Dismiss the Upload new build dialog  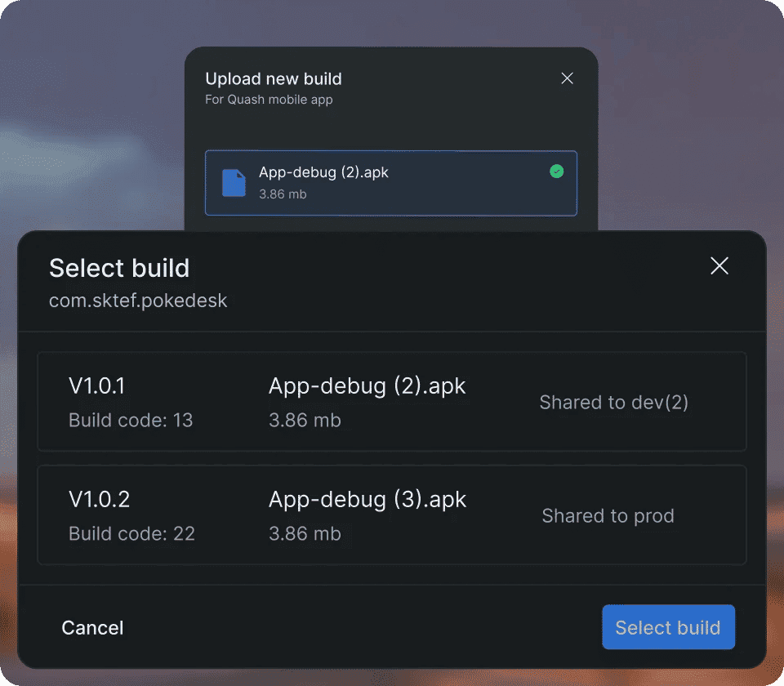[567, 78]
